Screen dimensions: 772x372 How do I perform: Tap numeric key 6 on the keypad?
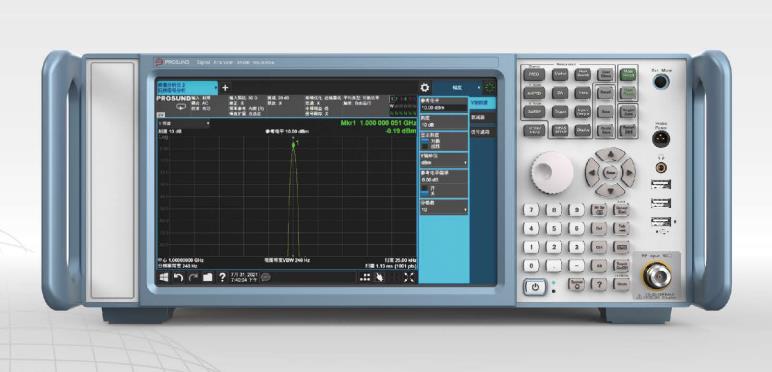click(577, 228)
